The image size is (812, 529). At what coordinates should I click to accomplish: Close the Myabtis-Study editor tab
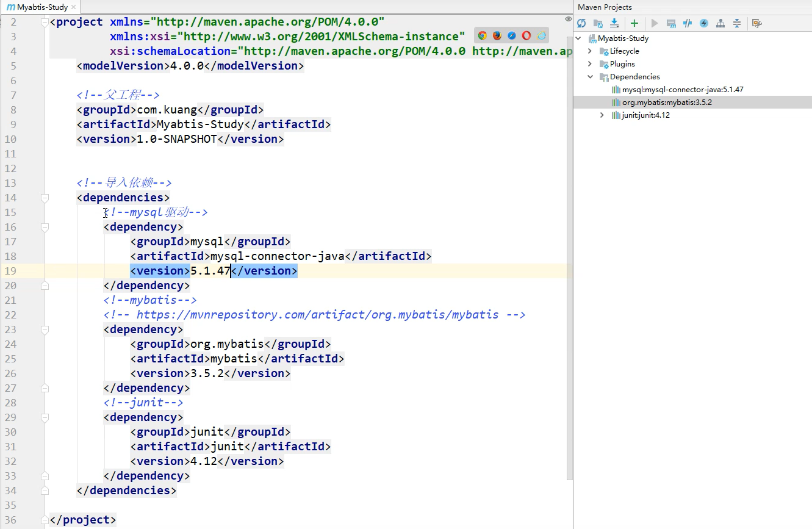(74, 7)
